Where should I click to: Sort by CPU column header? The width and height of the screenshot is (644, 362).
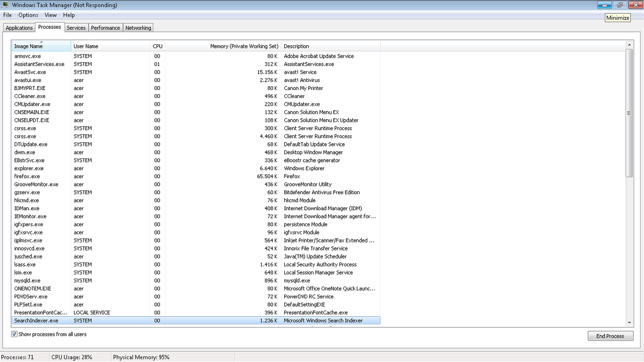[x=157, y=46]
